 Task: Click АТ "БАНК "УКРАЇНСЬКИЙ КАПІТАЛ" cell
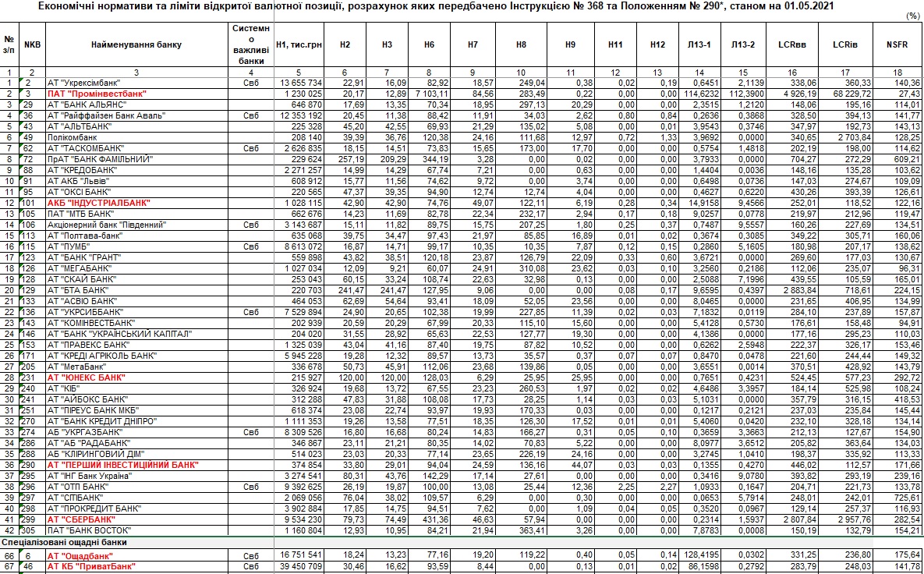(x=136, y=334)
